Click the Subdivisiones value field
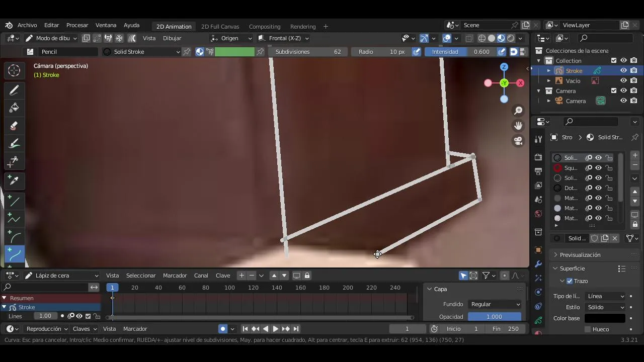This screenshot has height=362, width=644. tap(308, 52)
